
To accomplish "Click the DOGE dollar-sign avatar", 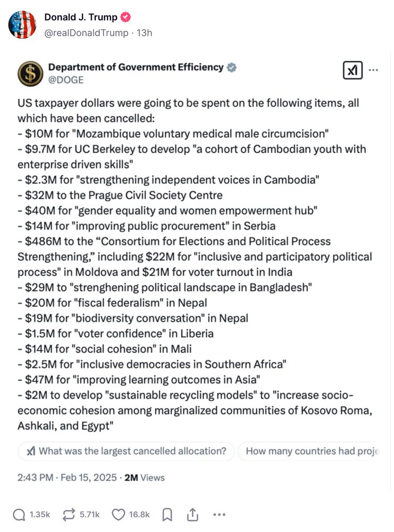I will point(30,73).
